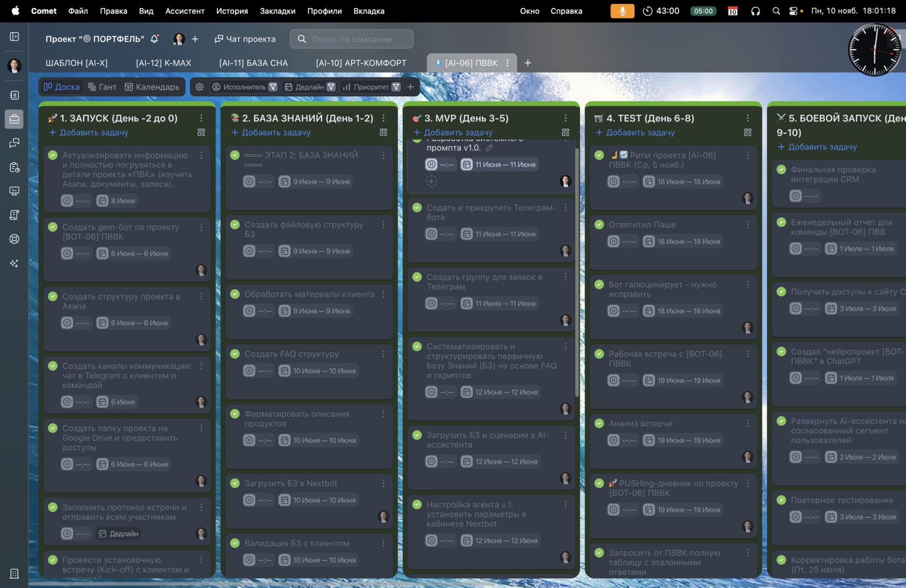Add a new project tab with plus
Viewport: 906px width, 588px height.
(x=528, y=63)
